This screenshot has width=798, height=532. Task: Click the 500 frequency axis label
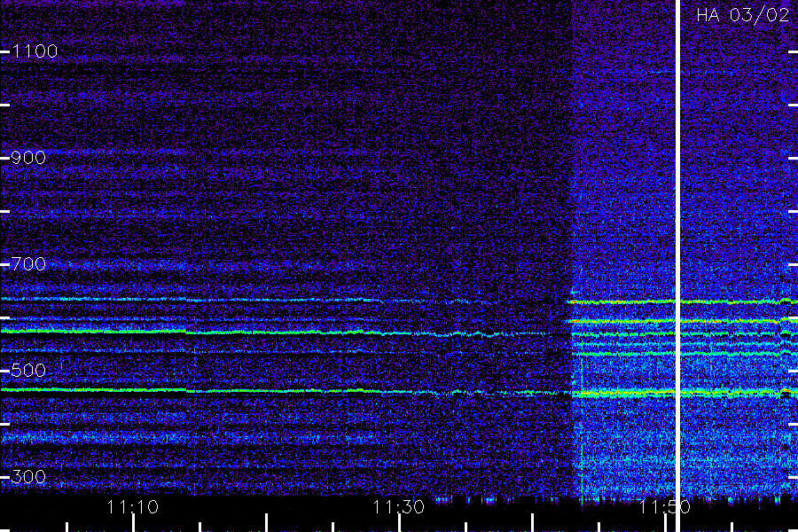point(28,370)
